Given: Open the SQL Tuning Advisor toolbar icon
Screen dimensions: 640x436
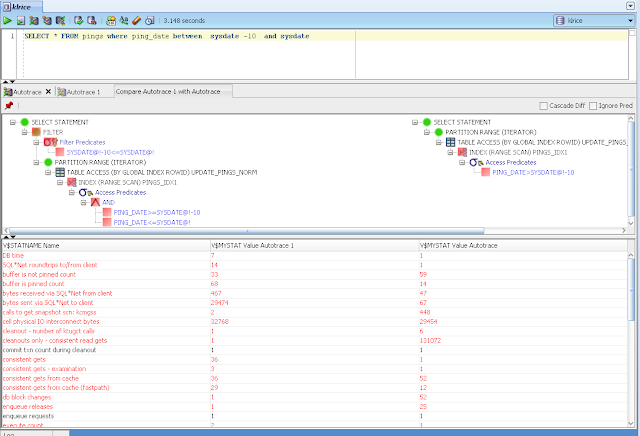Looking at the screenshot, I should click(x=60, y=20).
